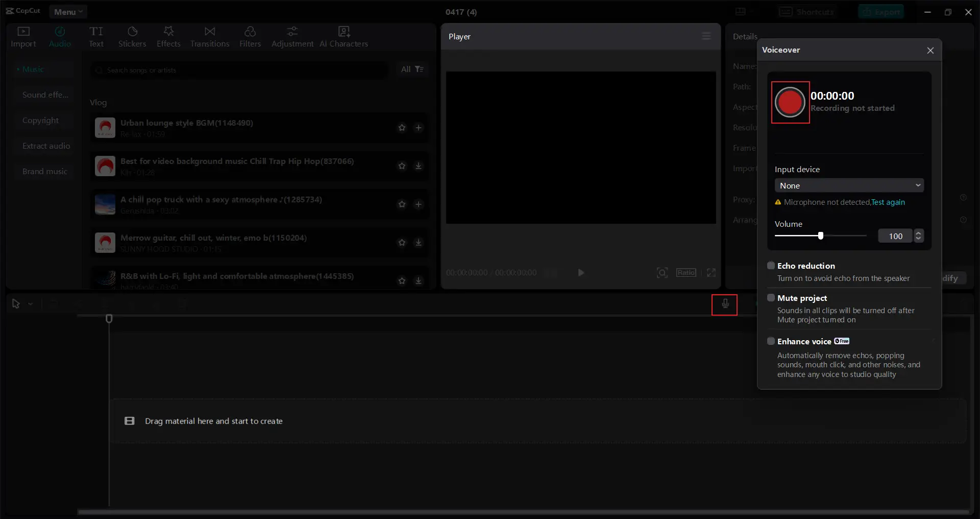The height and width of the screenshot is (519, 980).
Task: Open the Filters panel
Action: (250, 36)
